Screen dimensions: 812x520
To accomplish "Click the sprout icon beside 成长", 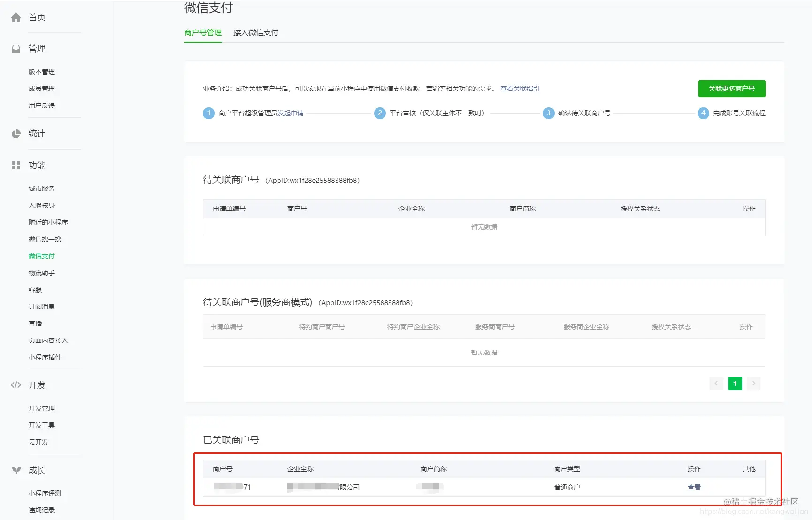I will coord(16,470).
